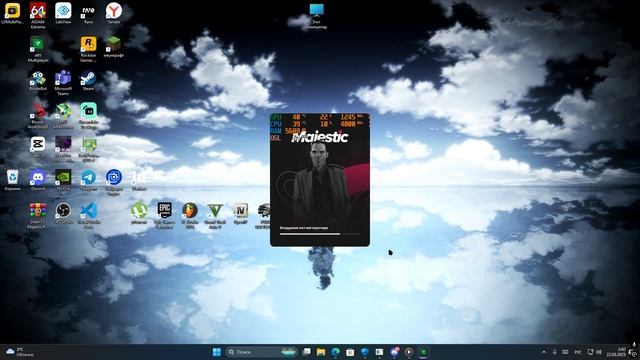Viewport: 640px width, 360px height.
Task: Open the Microsoft Teams desktop shortcut
Action: point(63,82)
